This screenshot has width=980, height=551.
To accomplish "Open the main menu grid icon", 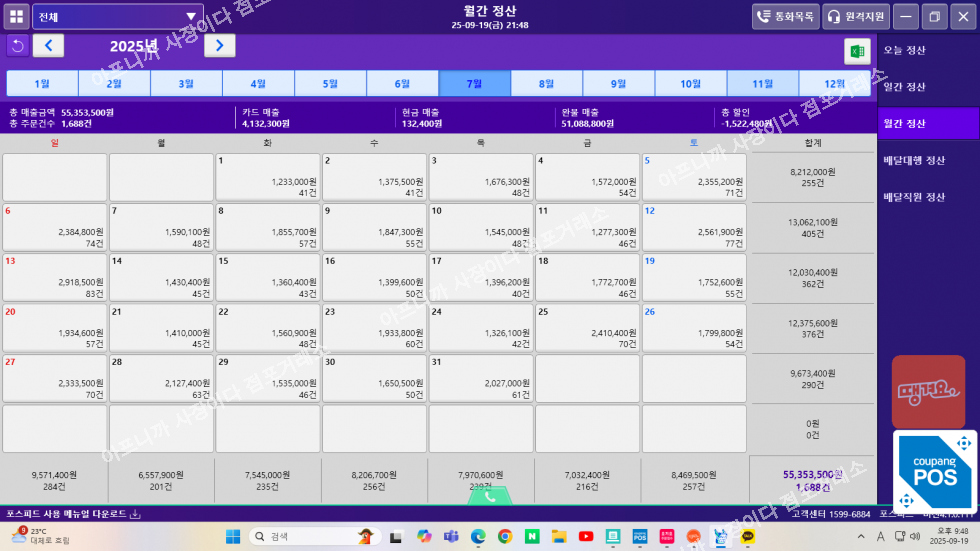I will 16,16.
